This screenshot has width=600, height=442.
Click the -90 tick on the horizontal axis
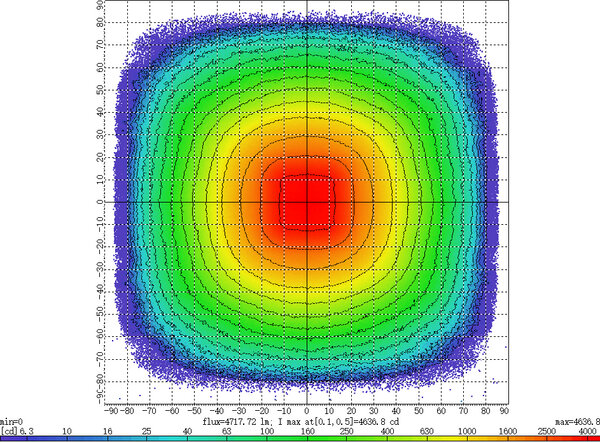(x=111, y=411)
